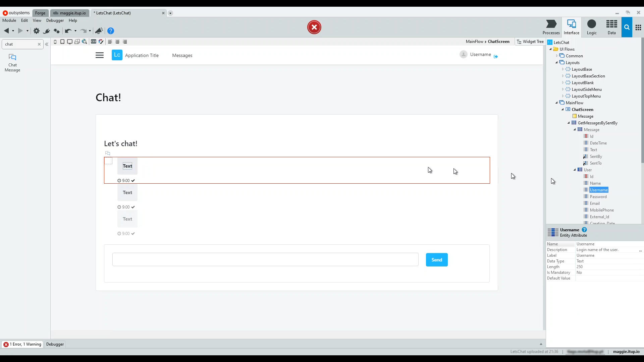Center-align the selected widget text
The width and height of the screenshot is (644, 362).
[x=117, y=42]
